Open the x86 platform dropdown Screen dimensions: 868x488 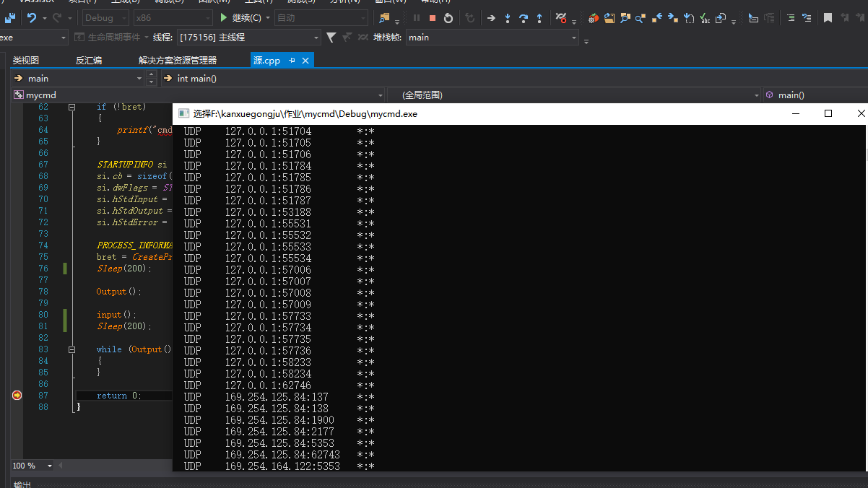point(173,17)
